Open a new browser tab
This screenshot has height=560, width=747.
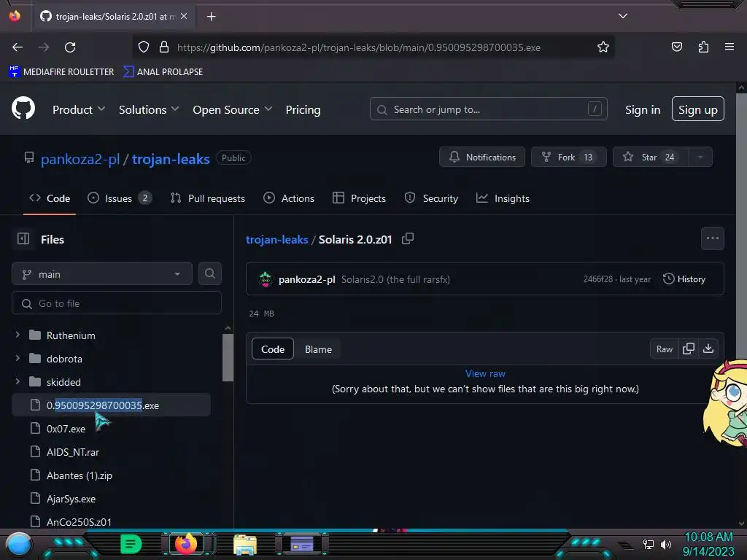(212, 17)
